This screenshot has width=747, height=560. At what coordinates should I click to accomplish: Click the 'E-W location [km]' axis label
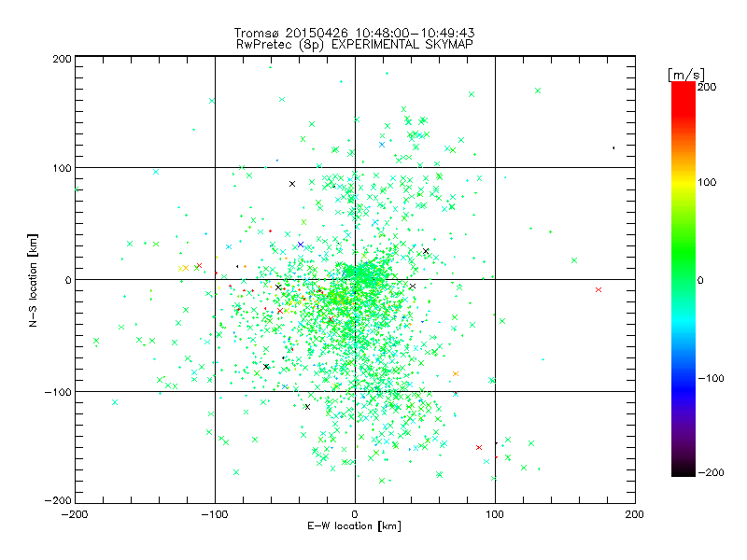tap(354, 526)
